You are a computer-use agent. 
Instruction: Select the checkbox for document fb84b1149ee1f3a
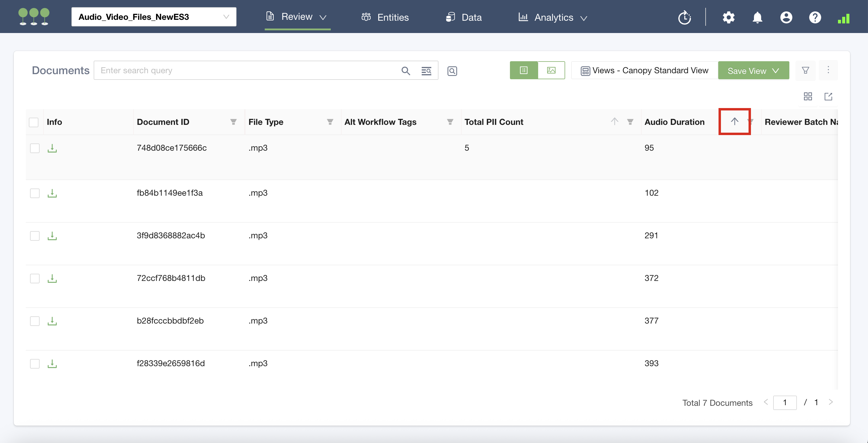(x=35, y=193)
